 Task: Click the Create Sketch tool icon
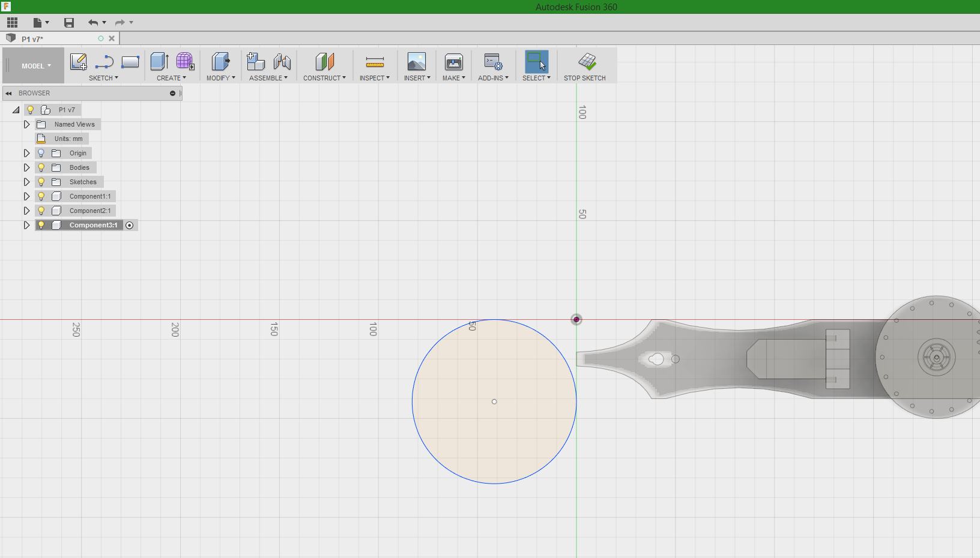pyautogui.click(x=79, y=62)
